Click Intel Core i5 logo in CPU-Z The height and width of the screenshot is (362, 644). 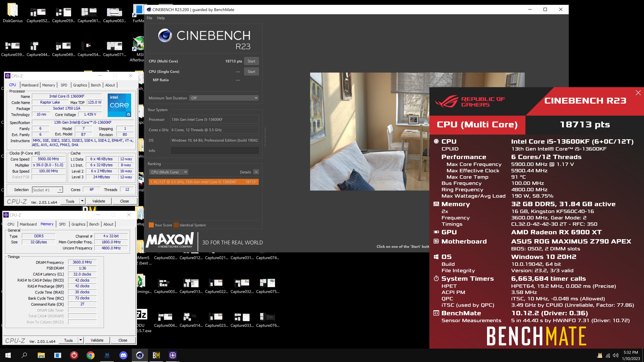coord(119,105)
